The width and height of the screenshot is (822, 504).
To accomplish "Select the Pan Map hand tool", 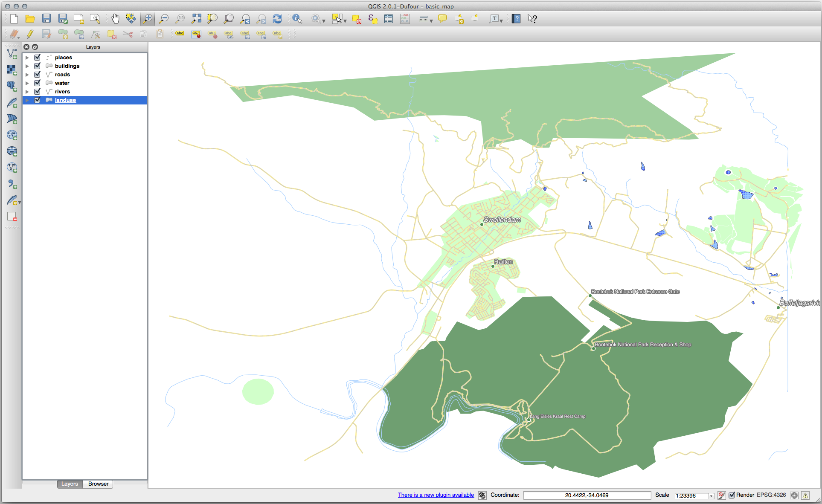I will 115,19.
